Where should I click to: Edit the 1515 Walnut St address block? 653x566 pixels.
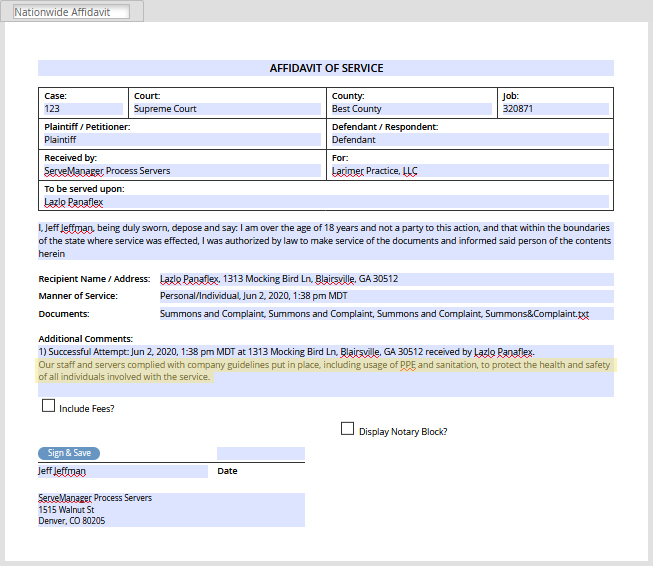171,510
